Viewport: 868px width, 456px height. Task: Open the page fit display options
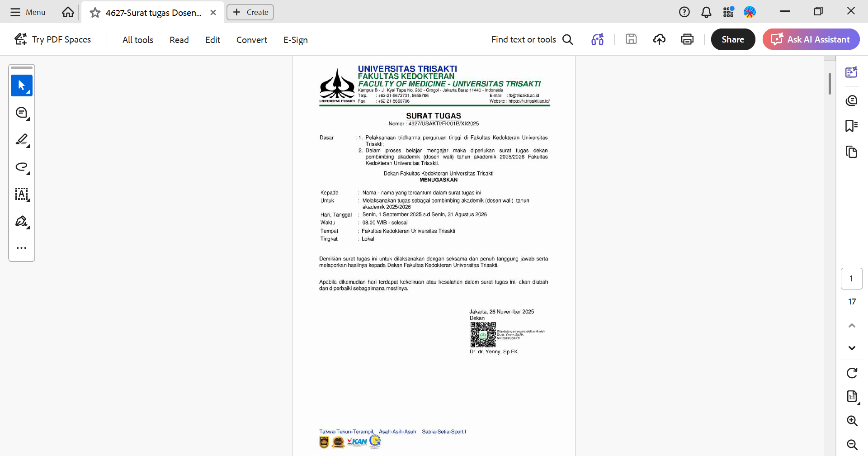[852, 397]
